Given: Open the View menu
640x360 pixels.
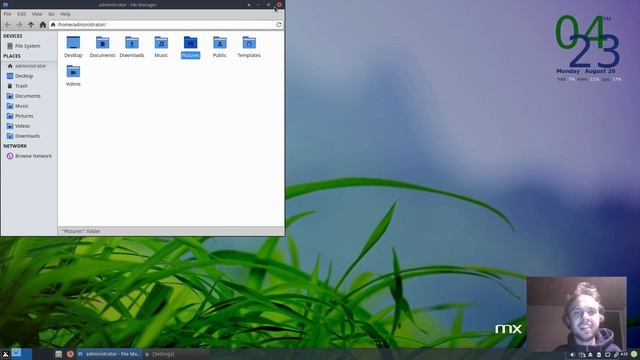Looking at the screenshot, I should pyautogui.click(x=37, y=14).
